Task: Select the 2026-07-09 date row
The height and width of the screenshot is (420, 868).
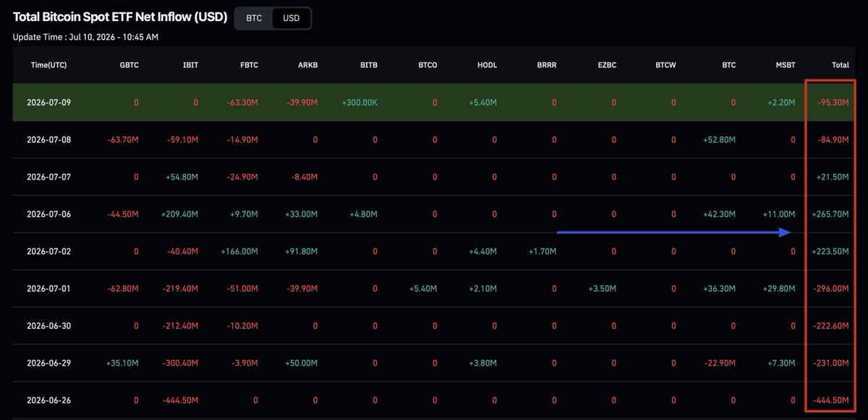Action: pyautogui.click(x=434, y=102)
